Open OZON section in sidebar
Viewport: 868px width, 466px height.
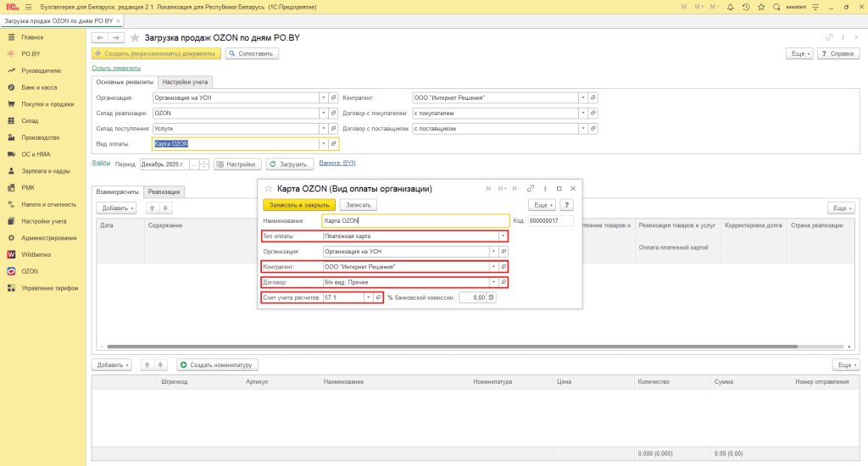click(30, 271)
